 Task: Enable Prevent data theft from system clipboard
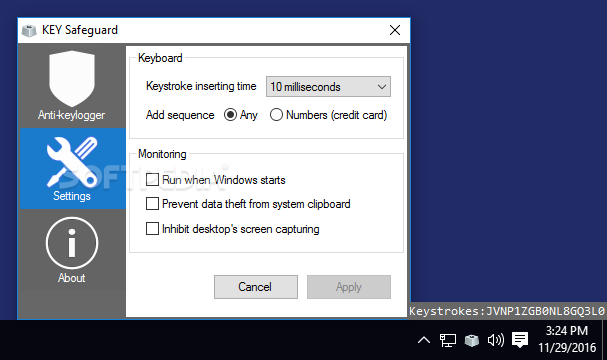(x=152, y=204)
